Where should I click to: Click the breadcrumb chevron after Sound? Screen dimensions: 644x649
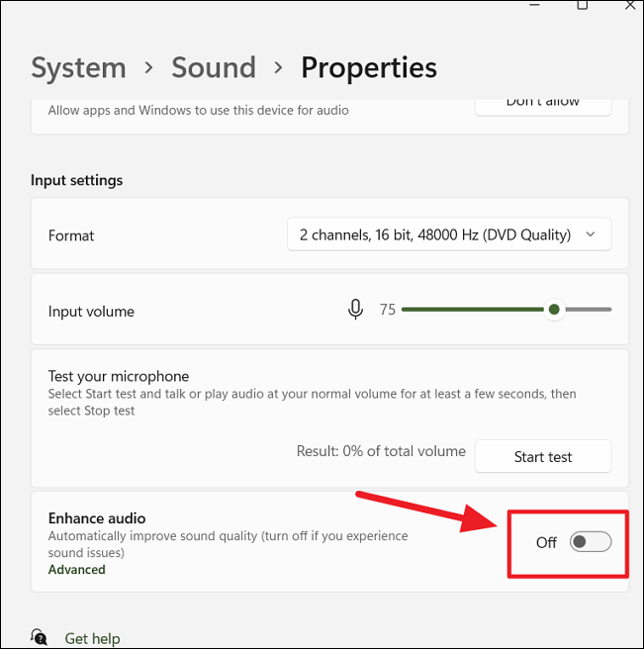[279, 67]
